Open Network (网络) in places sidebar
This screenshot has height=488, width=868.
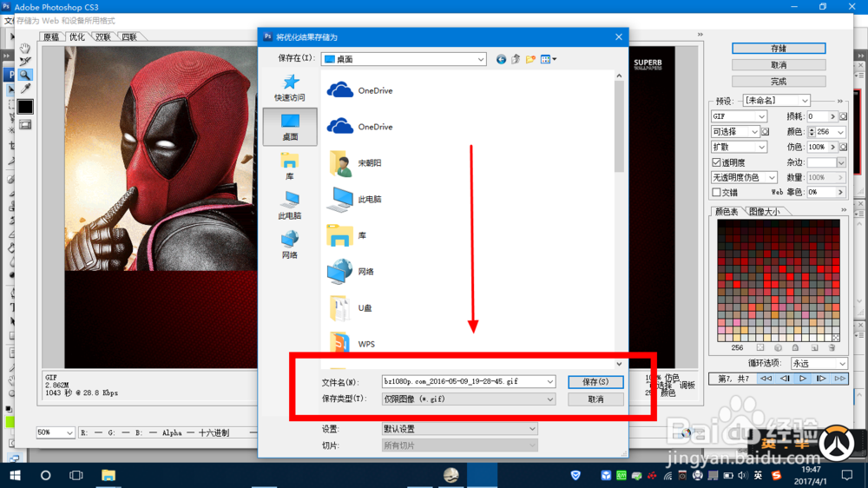290,245
